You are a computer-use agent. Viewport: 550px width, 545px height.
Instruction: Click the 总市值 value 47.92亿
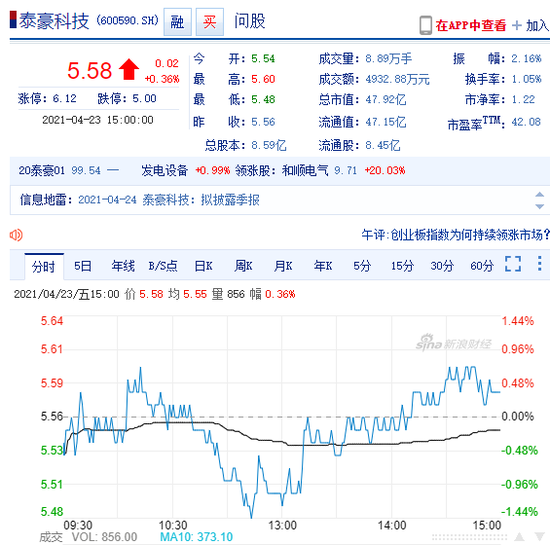pos(385,100)
